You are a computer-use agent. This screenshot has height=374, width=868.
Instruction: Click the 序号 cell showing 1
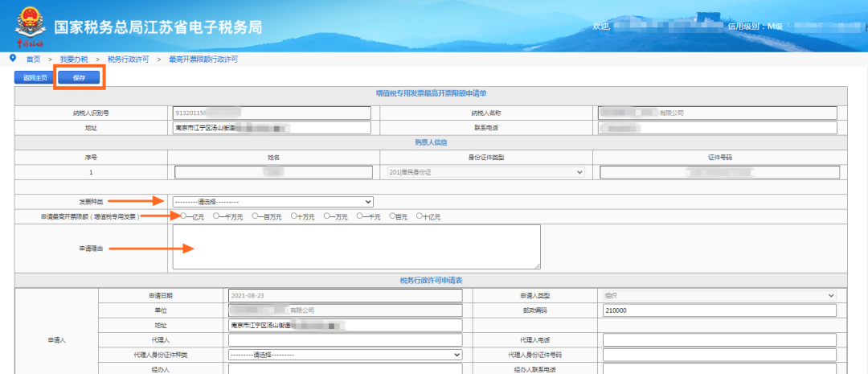tap(91, 172)
